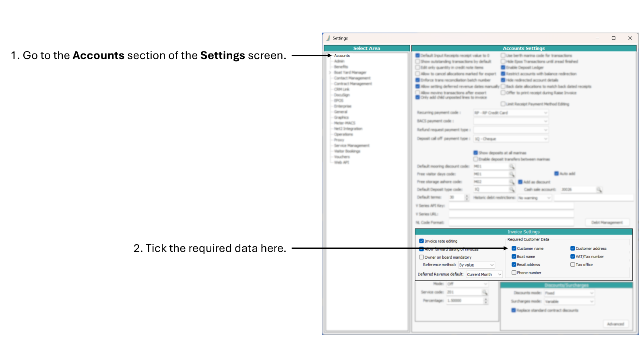Toggle Enable Deposit Ledger checkbox
The width and height of the screenshot is (644, 362).
tap(503, 68)
